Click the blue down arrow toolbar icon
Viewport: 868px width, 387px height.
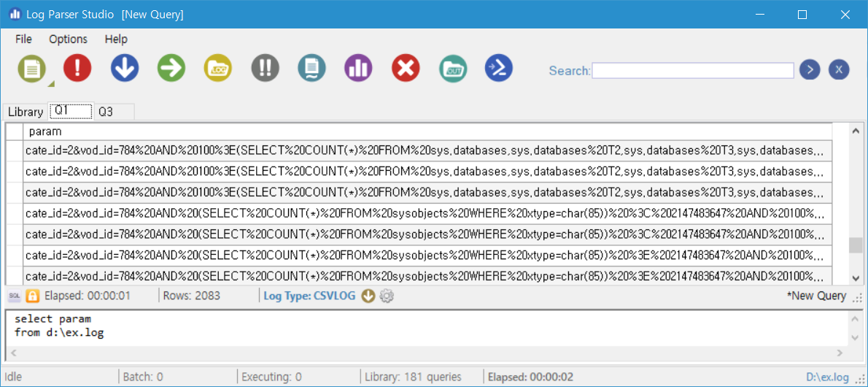tap(125, 68)
